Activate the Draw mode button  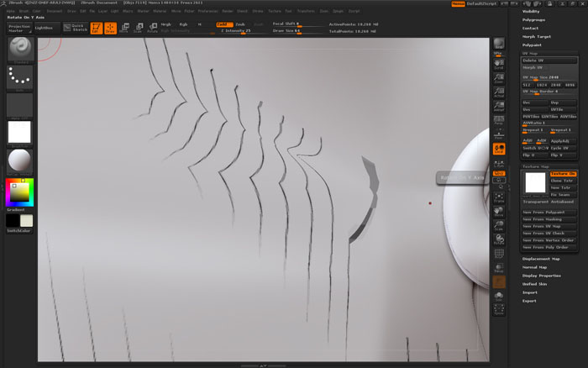[x=110, y=28]
